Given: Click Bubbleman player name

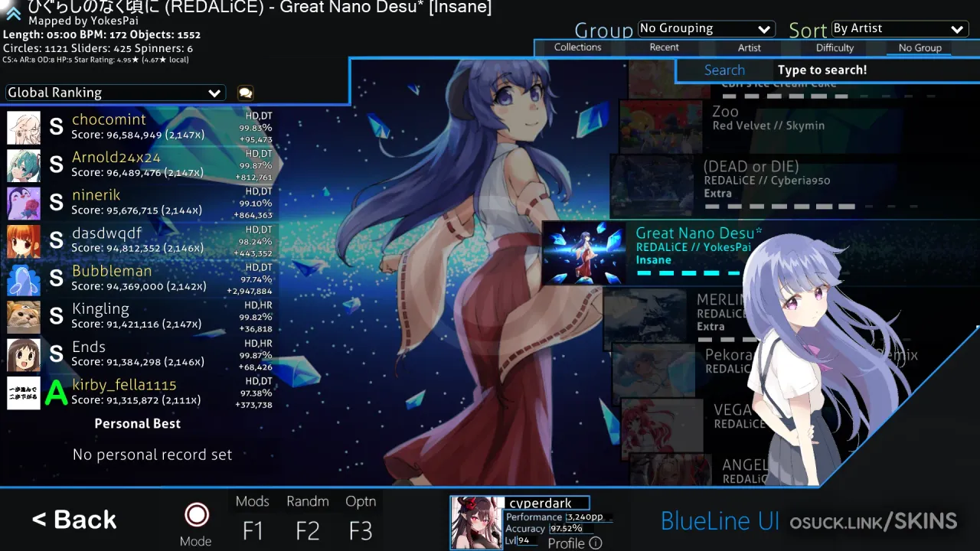Looking at the screenshot, I should (112, 271).
